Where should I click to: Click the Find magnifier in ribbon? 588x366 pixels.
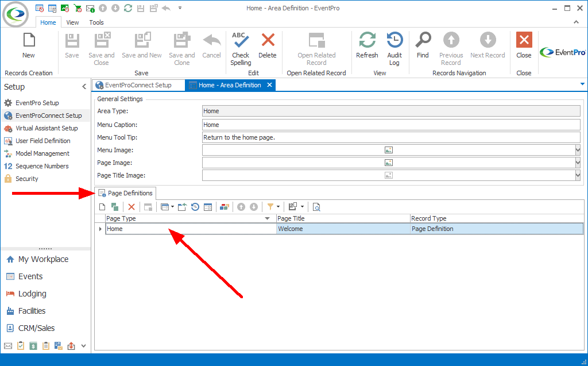coord(423,46)
